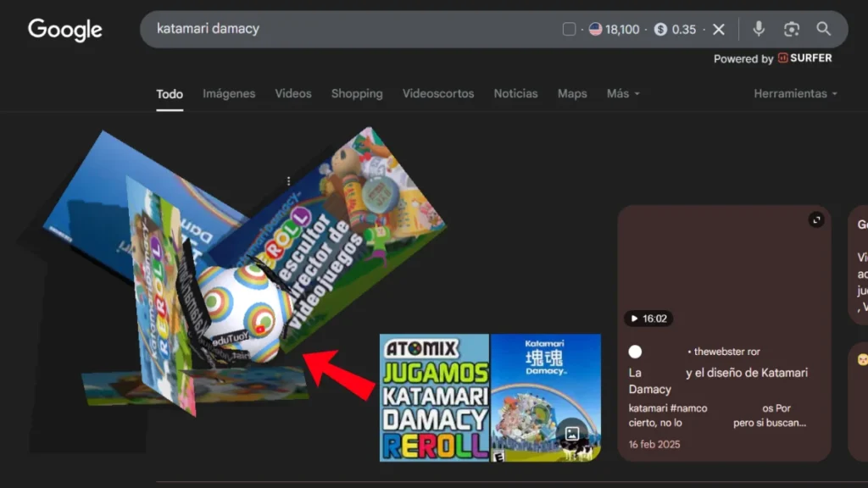Clear the search box with the X icon
868x488 pixels.
click(x=719, y=30)
